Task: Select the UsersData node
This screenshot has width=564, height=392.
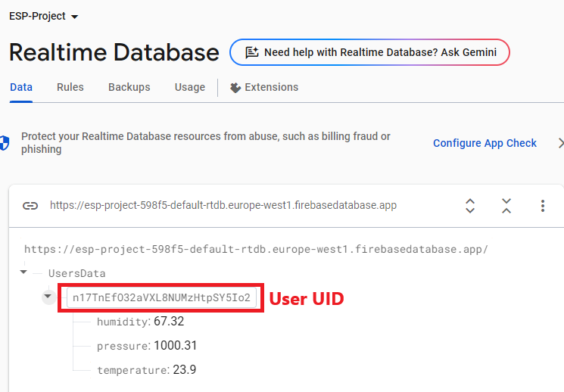Action: tap(77, 273)
